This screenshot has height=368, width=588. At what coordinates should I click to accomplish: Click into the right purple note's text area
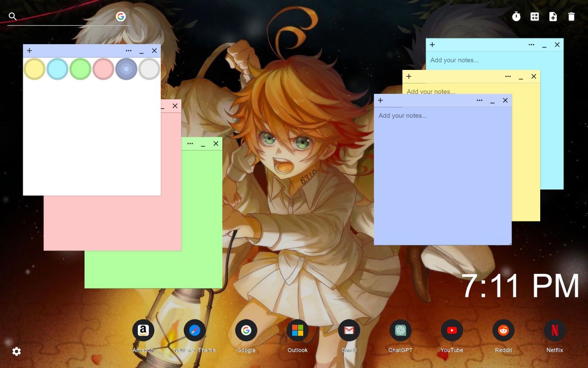pos(443,176)
